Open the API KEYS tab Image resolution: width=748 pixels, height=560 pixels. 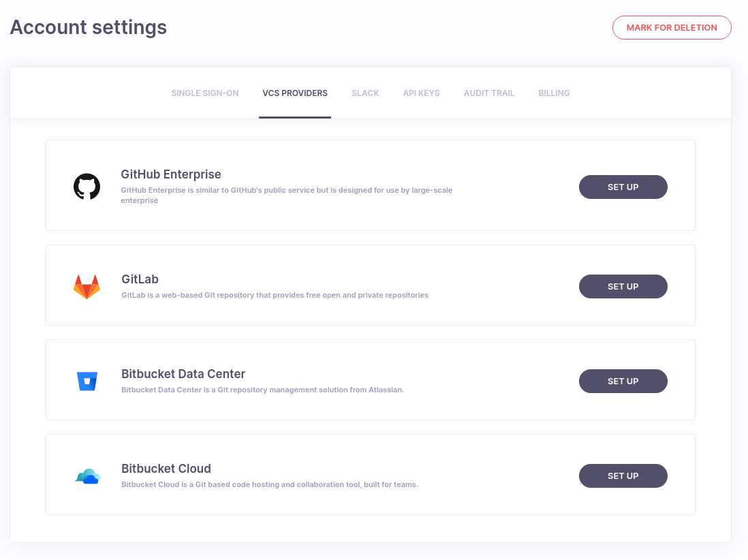pyautogui.click(x=421, y=93)
